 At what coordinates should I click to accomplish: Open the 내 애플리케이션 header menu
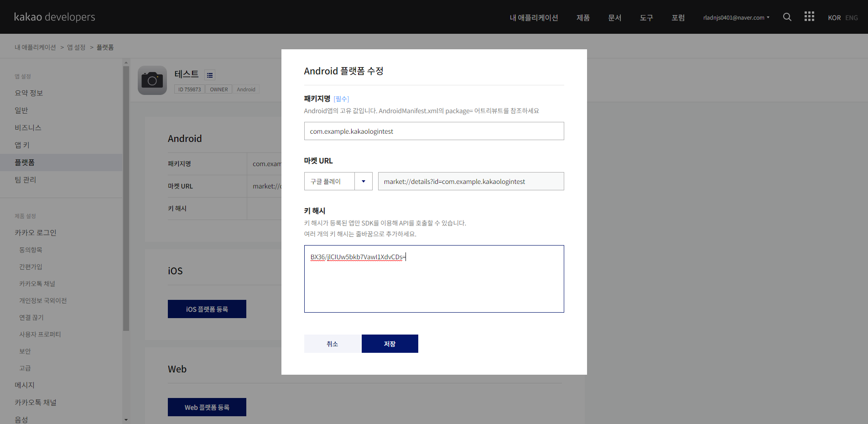[534, 17]
